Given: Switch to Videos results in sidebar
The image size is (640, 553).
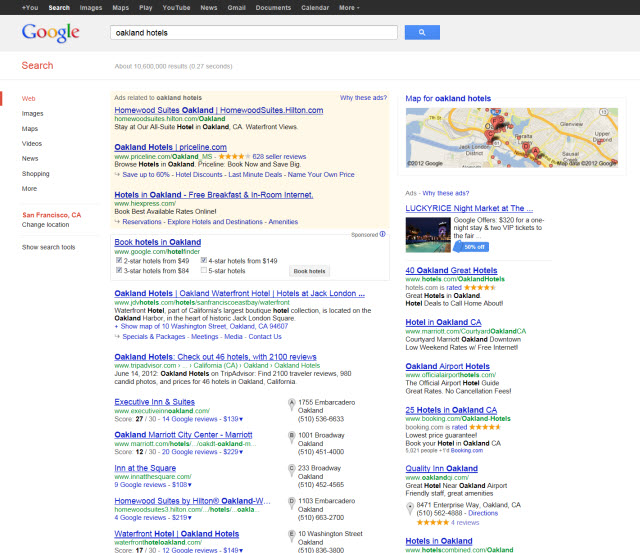Looking at the screenshot, I should click(x=32, y=144).
